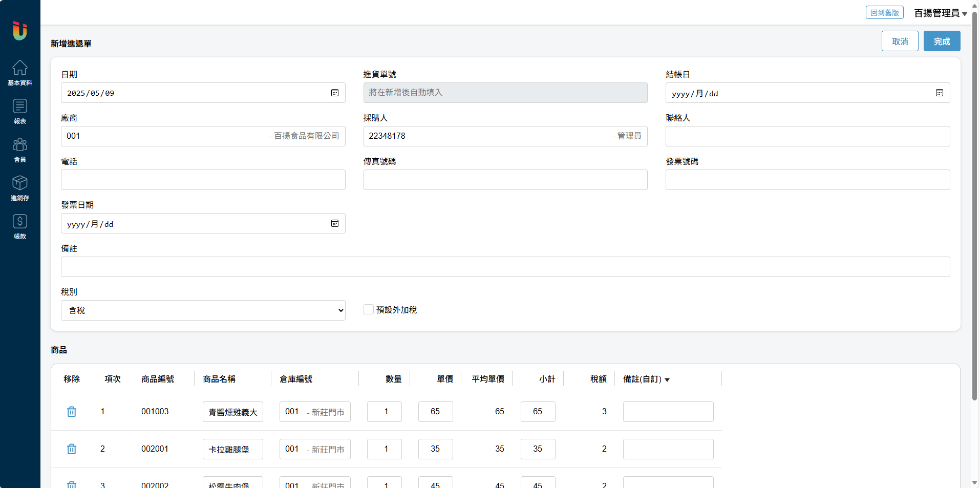Click the 取消 button
The width and height of the screenshot is (980, 488).
pos(900,41)
